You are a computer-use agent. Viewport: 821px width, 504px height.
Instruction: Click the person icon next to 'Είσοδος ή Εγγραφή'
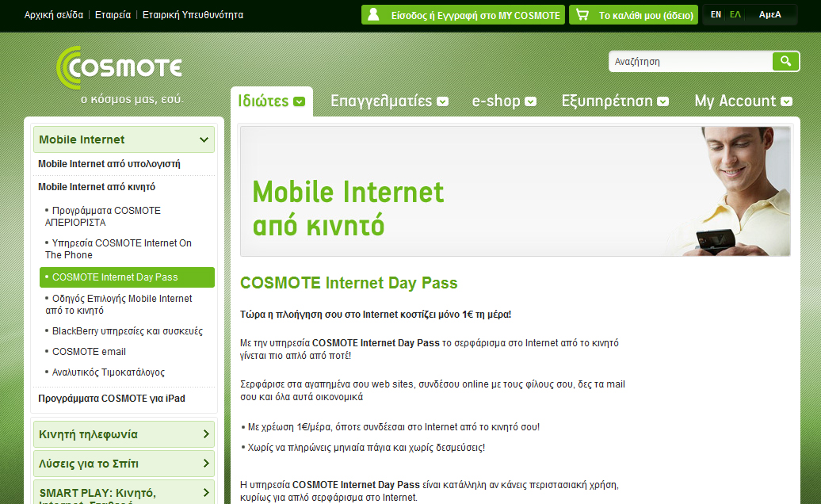point(372,13)
